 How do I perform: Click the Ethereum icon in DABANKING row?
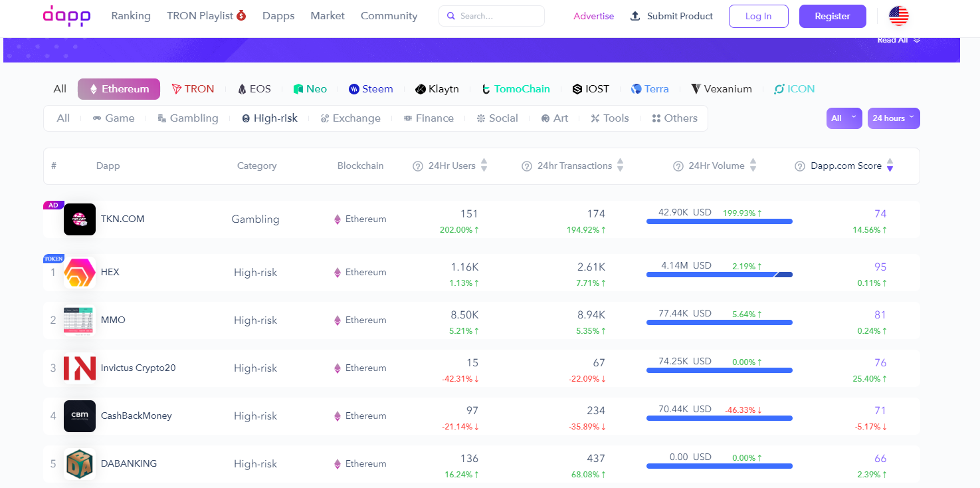pos(337,464)
